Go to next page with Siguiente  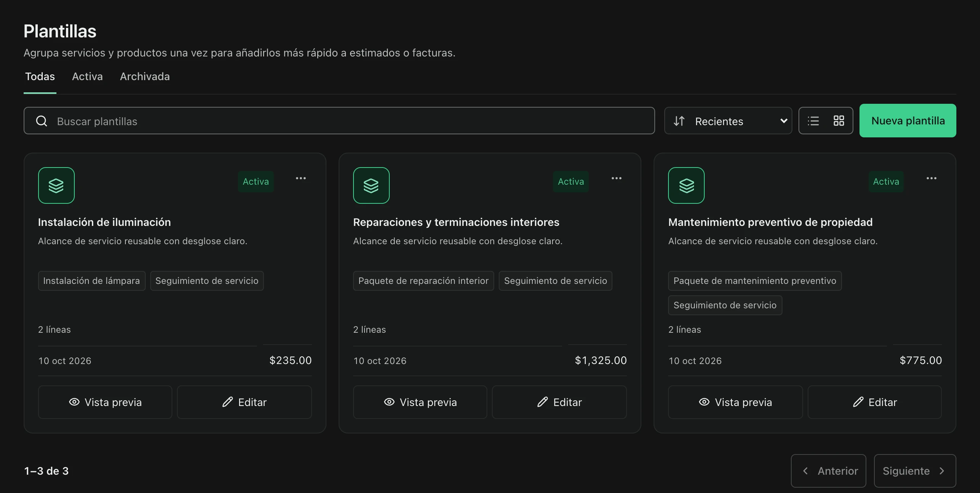915,471
